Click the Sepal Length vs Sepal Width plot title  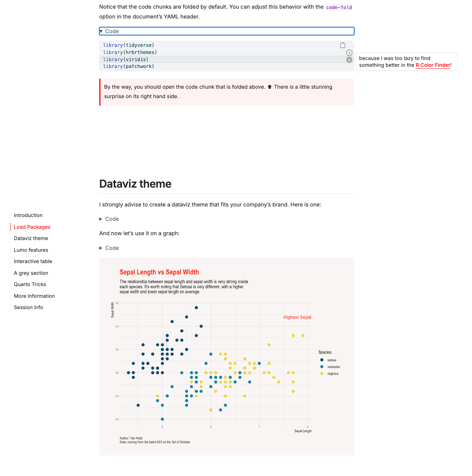[x=159, y=272]
